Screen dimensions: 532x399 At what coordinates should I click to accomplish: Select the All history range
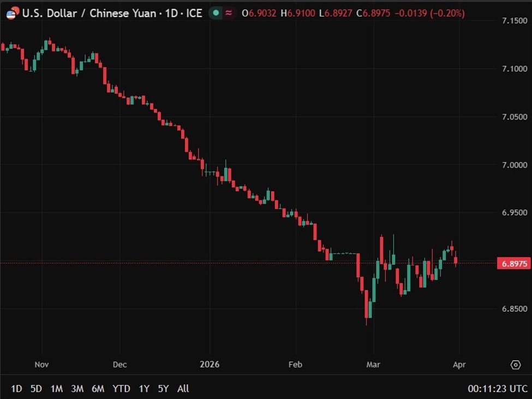183,389
